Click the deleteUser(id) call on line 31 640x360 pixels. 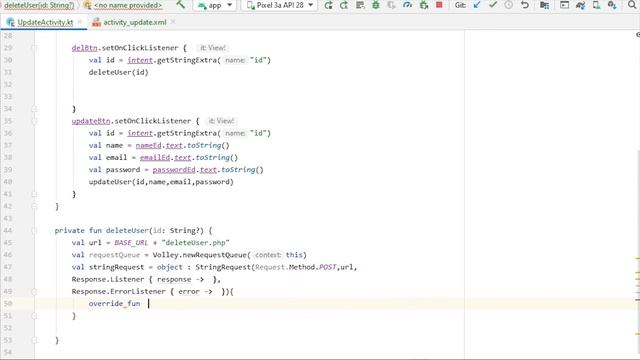118,72
